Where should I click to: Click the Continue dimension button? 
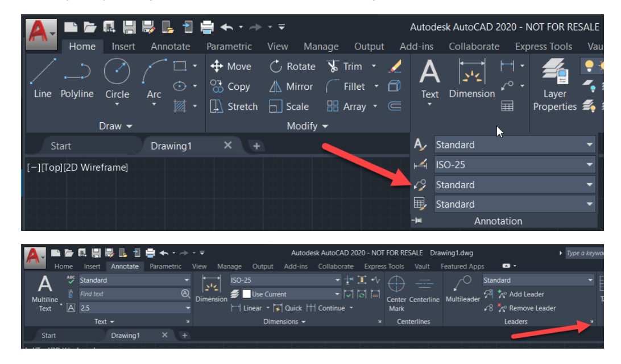[x=325, y=308]
